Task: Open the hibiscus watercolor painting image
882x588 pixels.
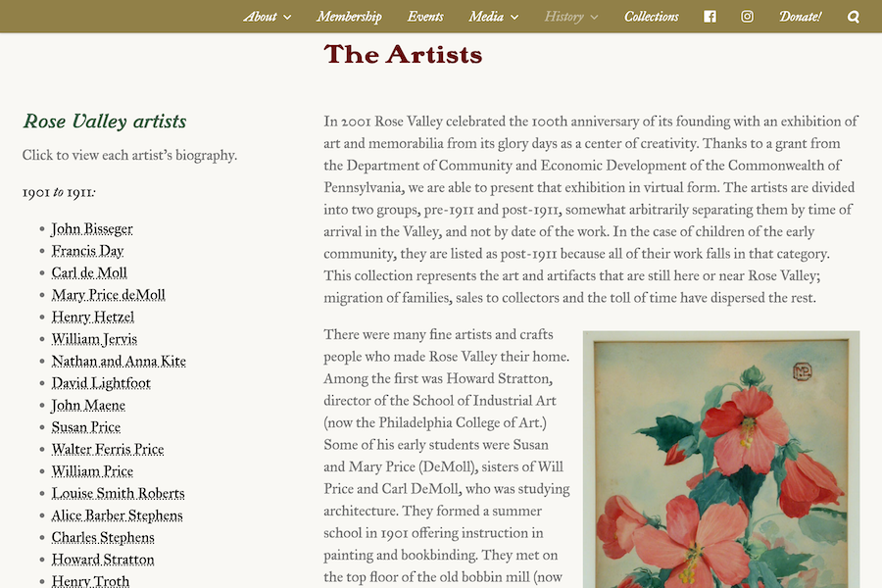Action: tap(720, 461)
